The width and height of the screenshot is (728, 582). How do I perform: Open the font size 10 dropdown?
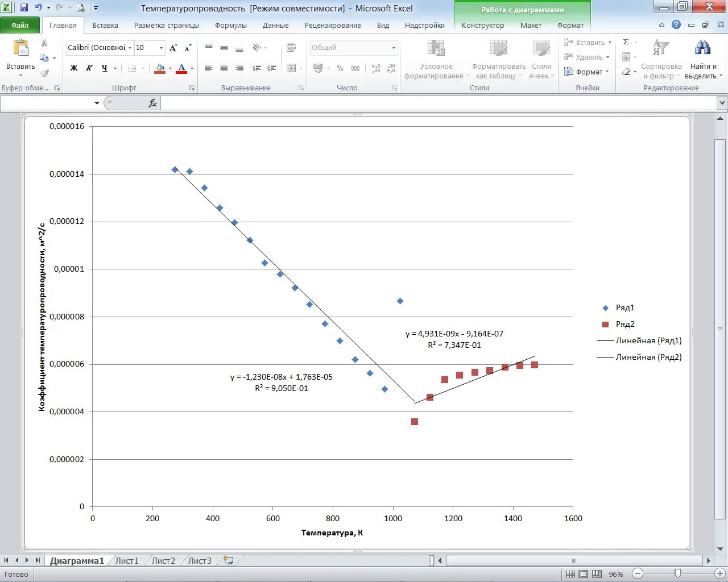[162, 48]
